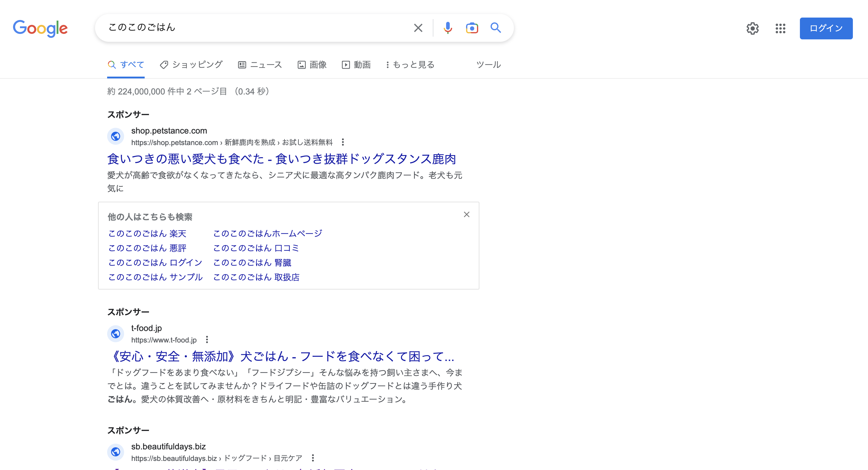Search このこのごはん 悪評 suggestion
The width and height of the screenshot is (868, 470).
147,248
